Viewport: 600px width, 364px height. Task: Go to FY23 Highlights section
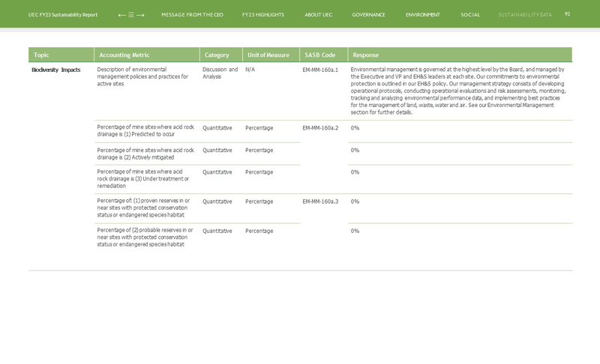point(262,15)
